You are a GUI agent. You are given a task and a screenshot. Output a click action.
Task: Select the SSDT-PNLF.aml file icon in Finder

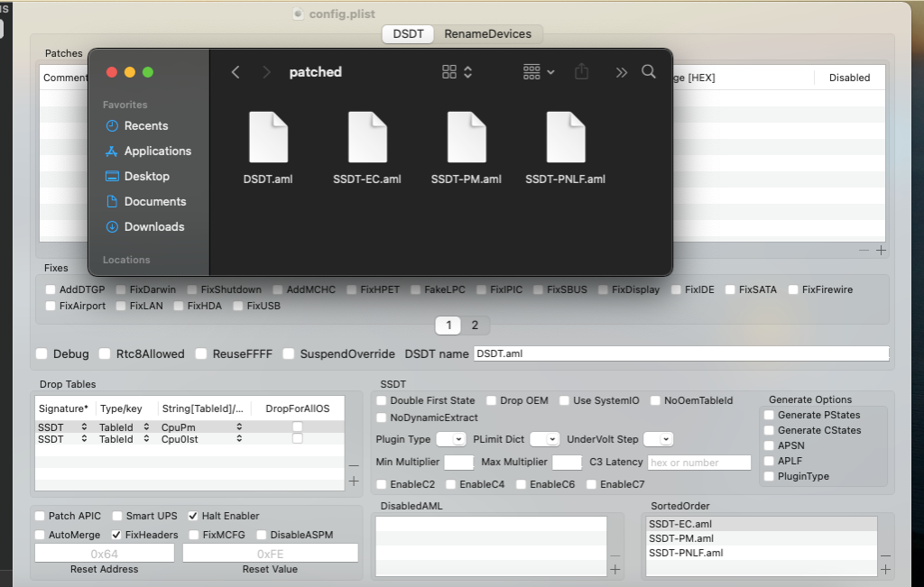(x=566, y=138)
